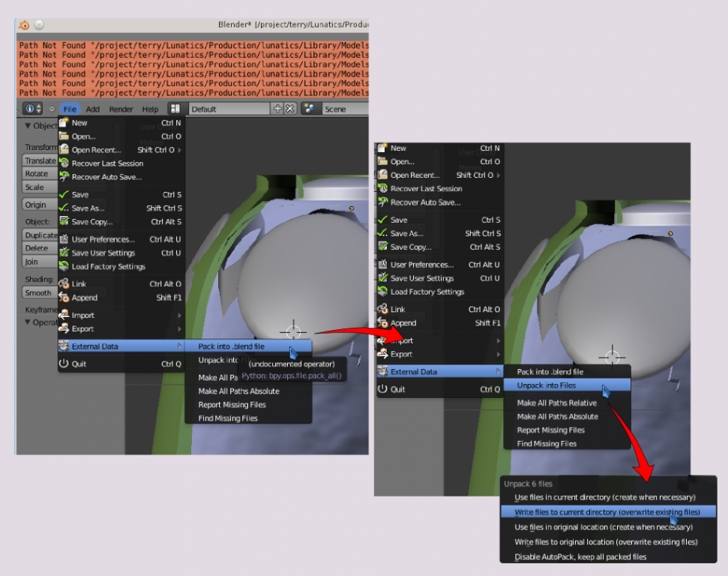Choose Pack into .blend file in left submenu
This screenshot has height=576, width=728.
[x=248, y=346]
